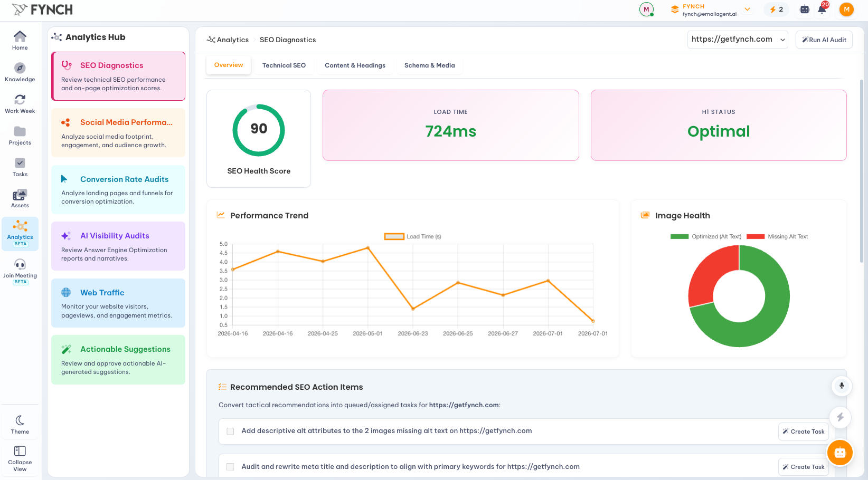The height and width of the screenshot is (480, 868).
Task: Toggle Missing Alt Text legend entry
Action: coord(777,236)
